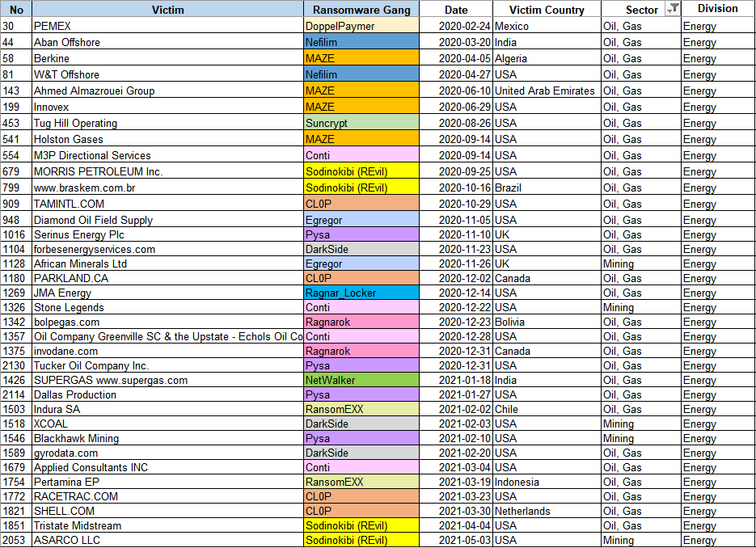Select the Blackhawk Mining cell
756x548 pixels.
168,438
